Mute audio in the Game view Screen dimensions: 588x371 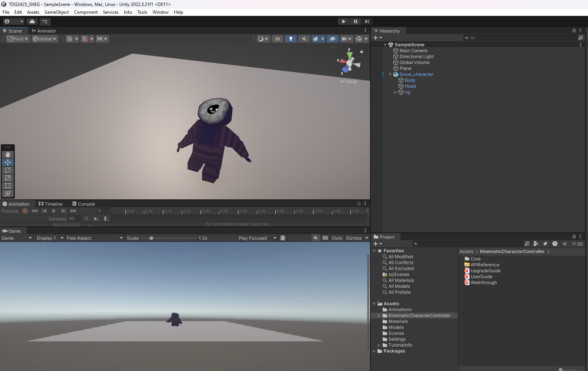coord(316,238)
